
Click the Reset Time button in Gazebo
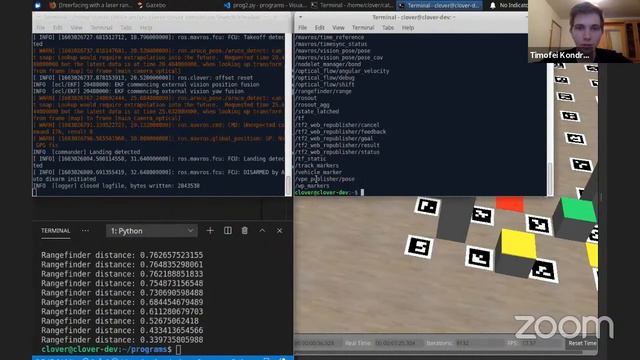coord(582,343)
